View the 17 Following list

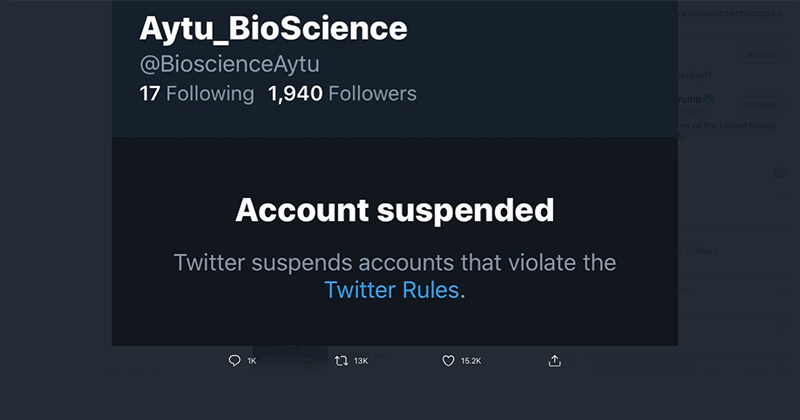pos(196,94)
